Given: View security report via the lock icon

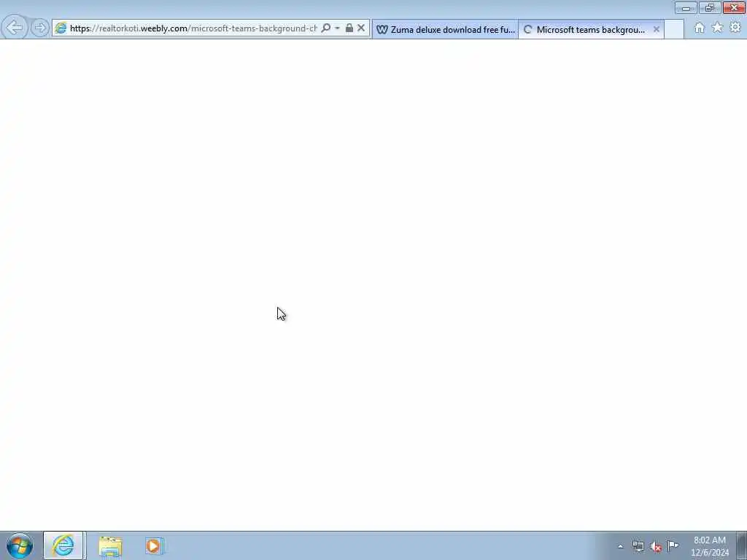Looking at the screenshot, I should point(349,28).
